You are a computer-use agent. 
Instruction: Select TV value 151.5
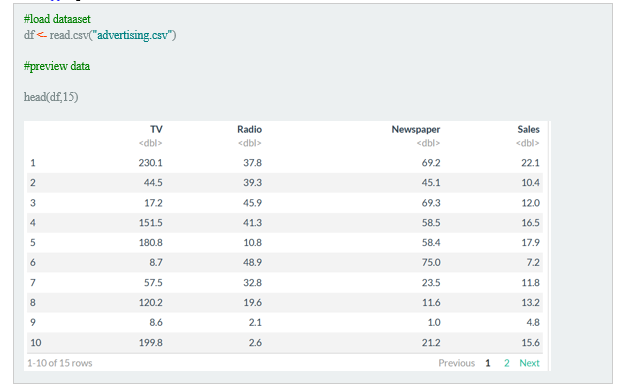(150, 223)
